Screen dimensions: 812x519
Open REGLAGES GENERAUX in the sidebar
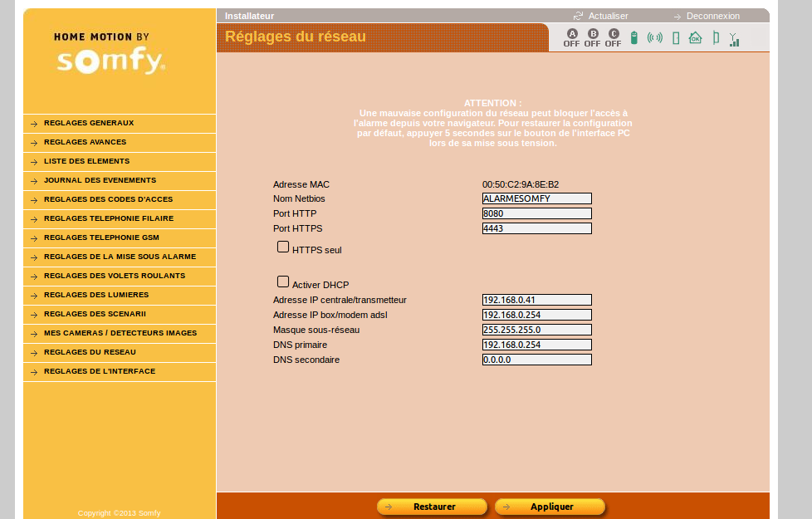[x=89, y=123]
